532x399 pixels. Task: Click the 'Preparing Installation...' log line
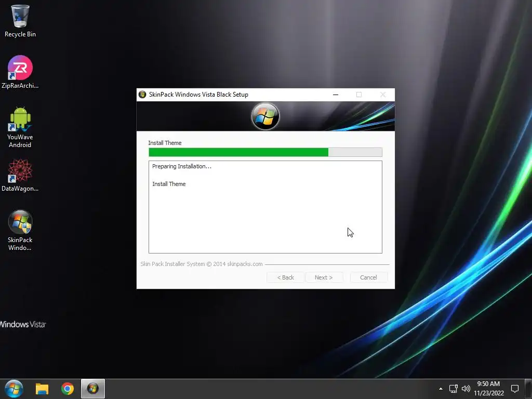coord(182,166)
